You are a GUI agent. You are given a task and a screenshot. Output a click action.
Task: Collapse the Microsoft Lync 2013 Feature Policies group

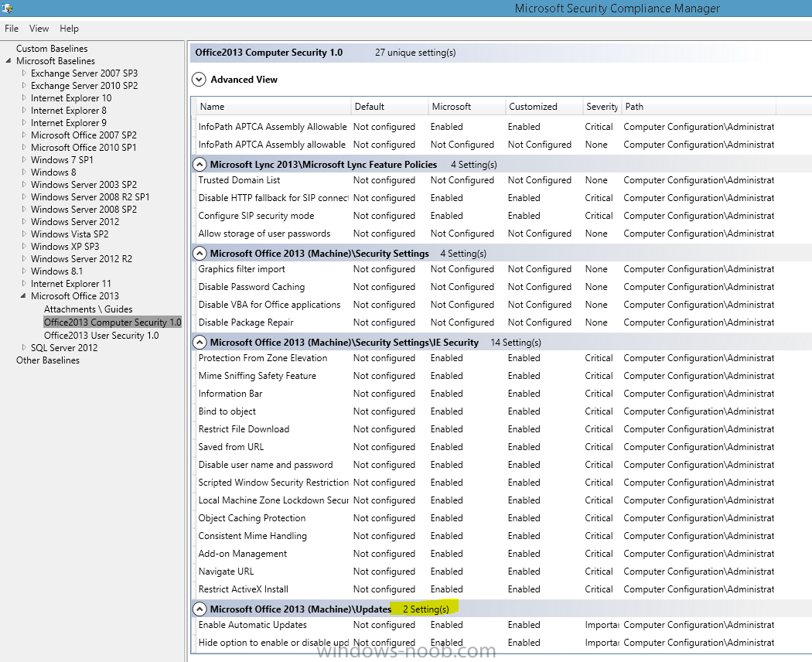coord(199,165)
